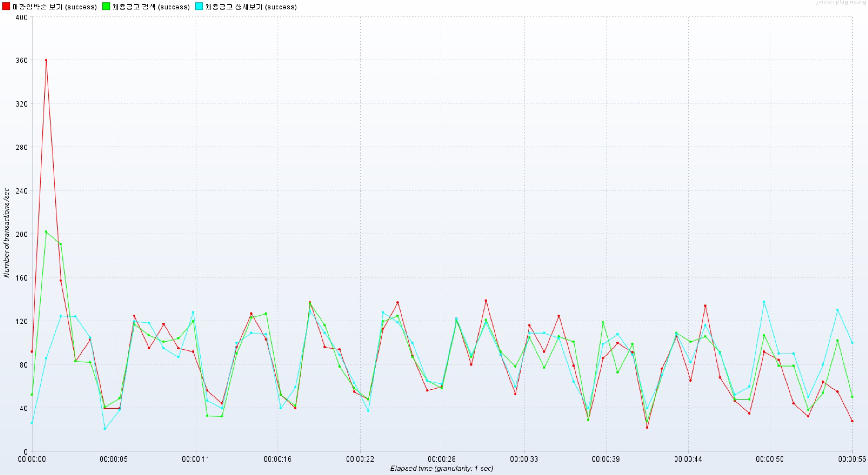
Task: Click the 00:00:44 time axis label
Action: point(688,459)
